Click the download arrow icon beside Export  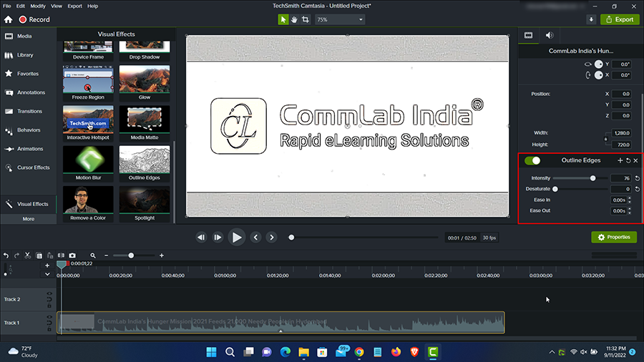[x=591, y=19]
